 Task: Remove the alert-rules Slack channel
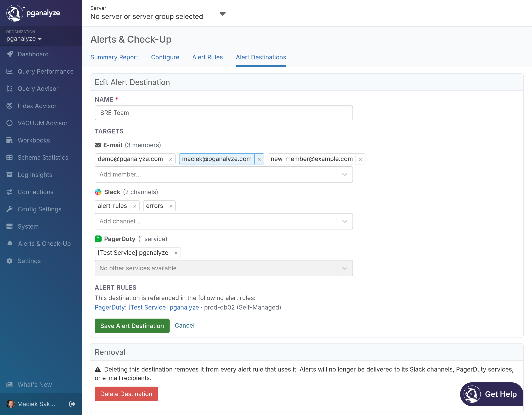tap(135, 206)
